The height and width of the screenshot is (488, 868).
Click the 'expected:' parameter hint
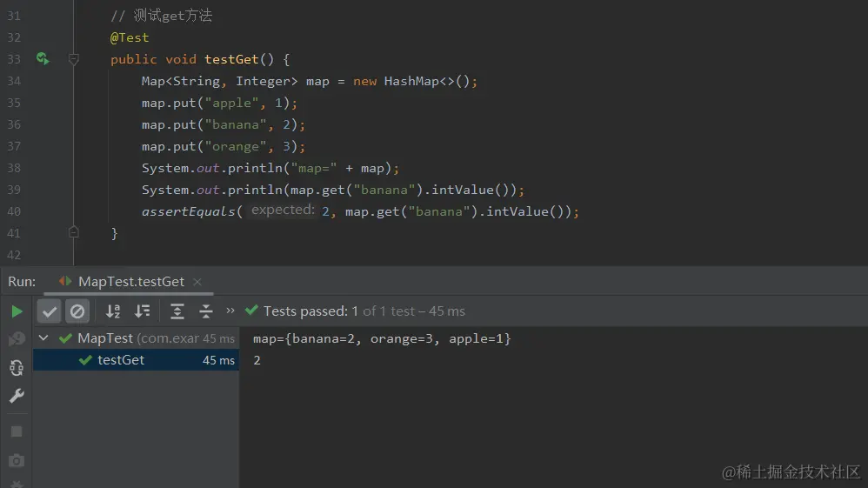pos(283,210)
